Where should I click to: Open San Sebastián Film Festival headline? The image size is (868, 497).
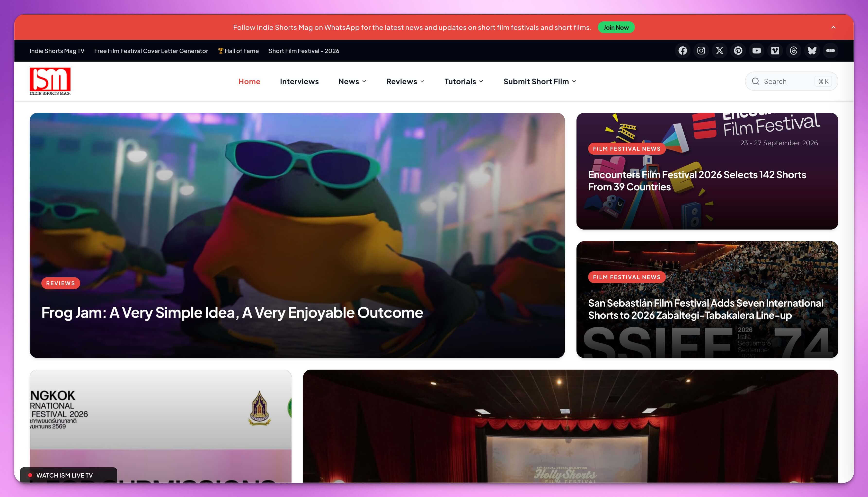pyautogui.click(x=706, y=309)
